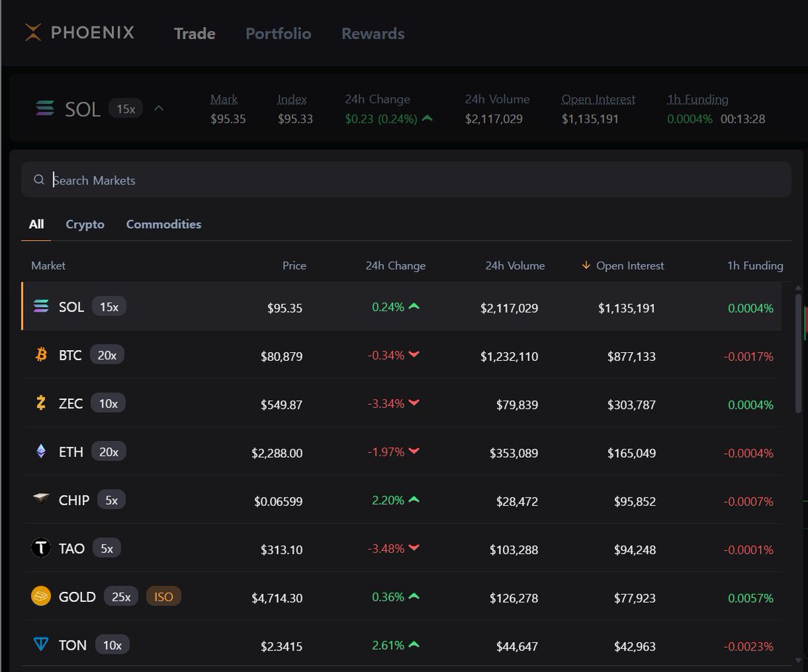Select the Commodities markets filter
The height and width of the screenshot is (672, 808).
click(x=164, y=224)
